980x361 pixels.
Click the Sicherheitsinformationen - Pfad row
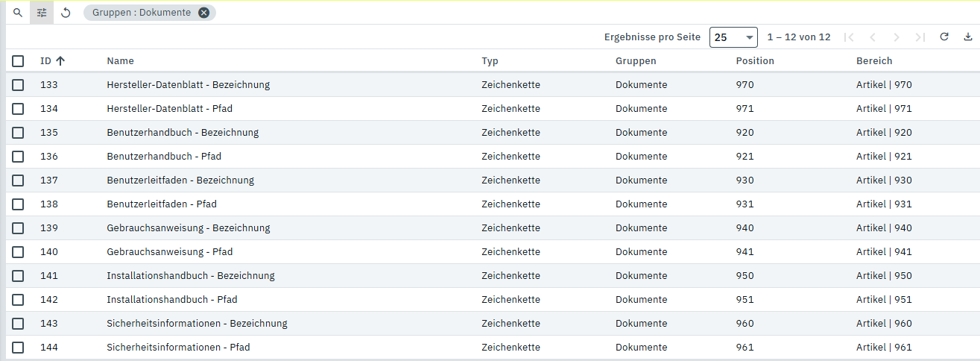click(x=178, y=348)
